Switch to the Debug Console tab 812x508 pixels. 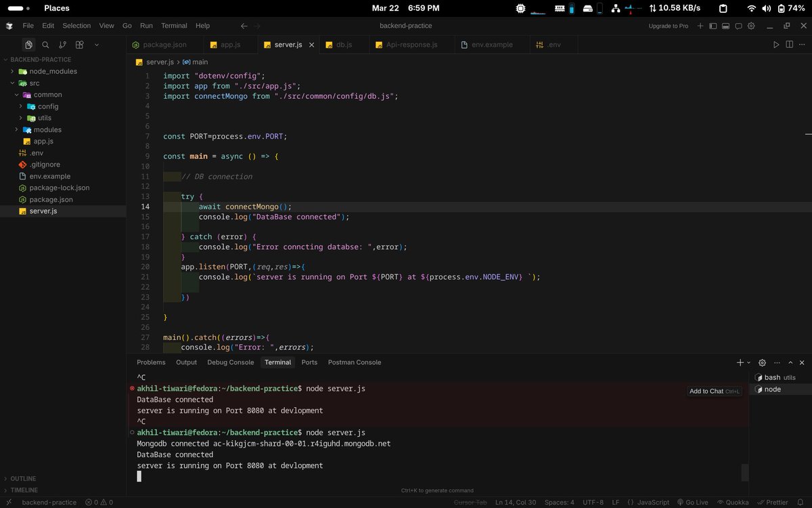[x=231, y=362]
